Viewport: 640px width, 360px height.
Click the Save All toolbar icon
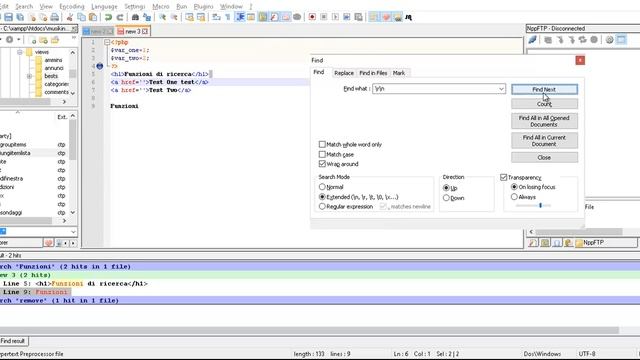coord(20,17)
